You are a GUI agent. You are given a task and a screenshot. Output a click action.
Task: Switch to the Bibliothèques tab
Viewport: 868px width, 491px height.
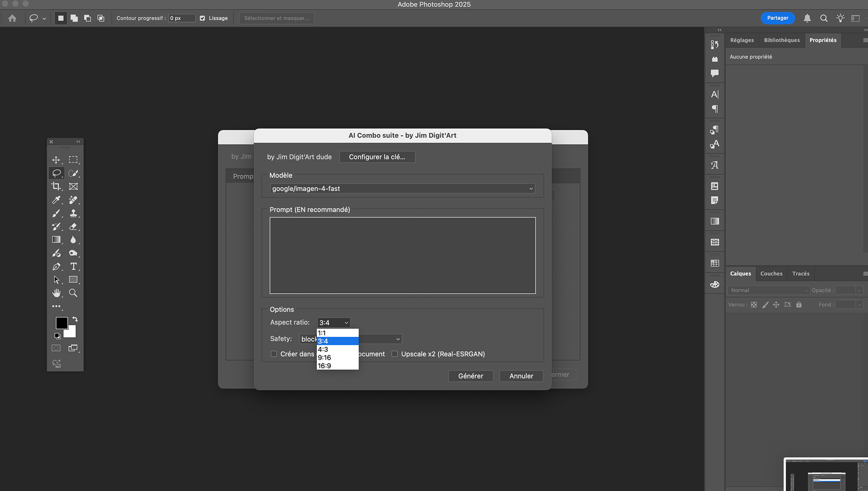782,40
